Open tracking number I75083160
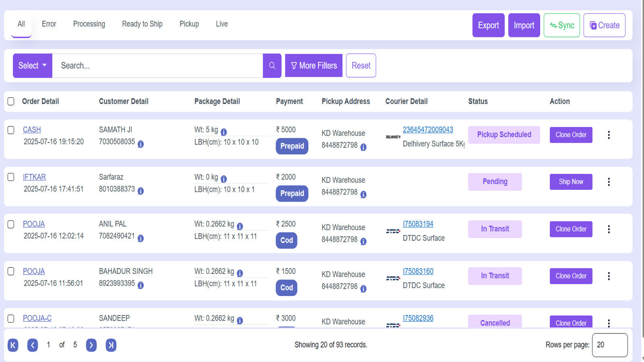The width and height of the screenshot is (644, 362). (418, 271)
